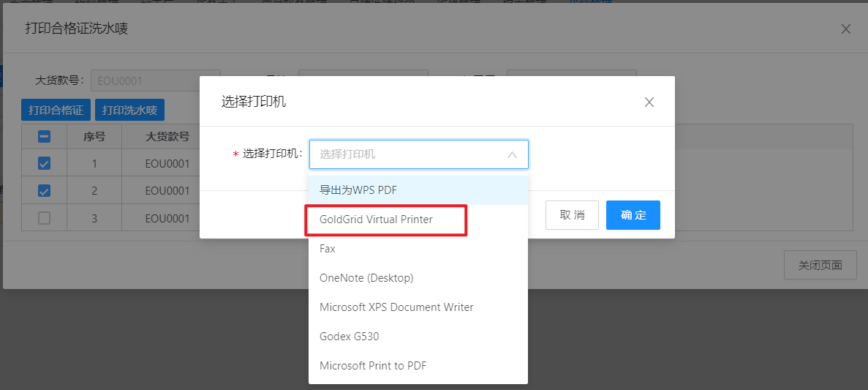Uncheck the checkbox for row 2
Image resolution: width=868 pixels, height=390 pixels.
point(44,191)
